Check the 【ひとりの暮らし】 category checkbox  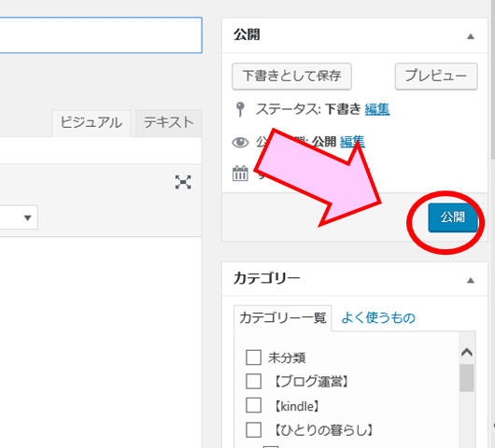point(253,429)
